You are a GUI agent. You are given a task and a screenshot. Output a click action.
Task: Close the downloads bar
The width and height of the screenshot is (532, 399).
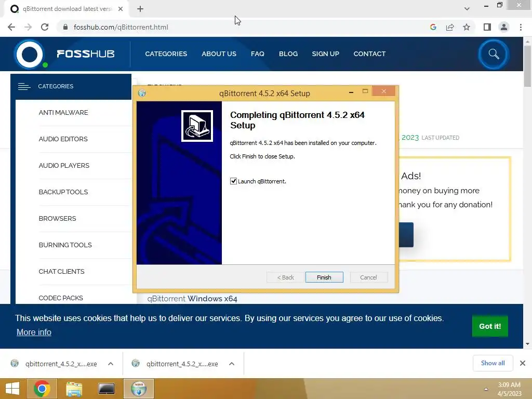[523, 363]
